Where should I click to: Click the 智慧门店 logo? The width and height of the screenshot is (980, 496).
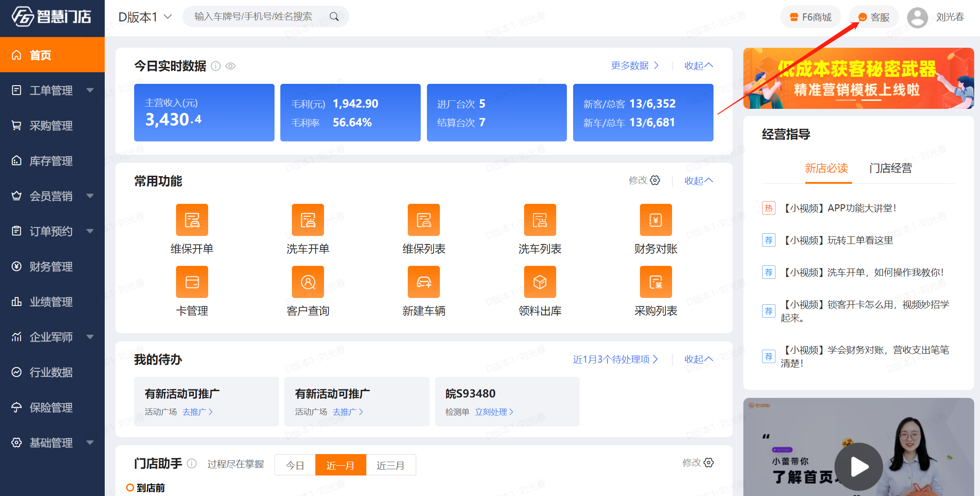click(52, 17)
